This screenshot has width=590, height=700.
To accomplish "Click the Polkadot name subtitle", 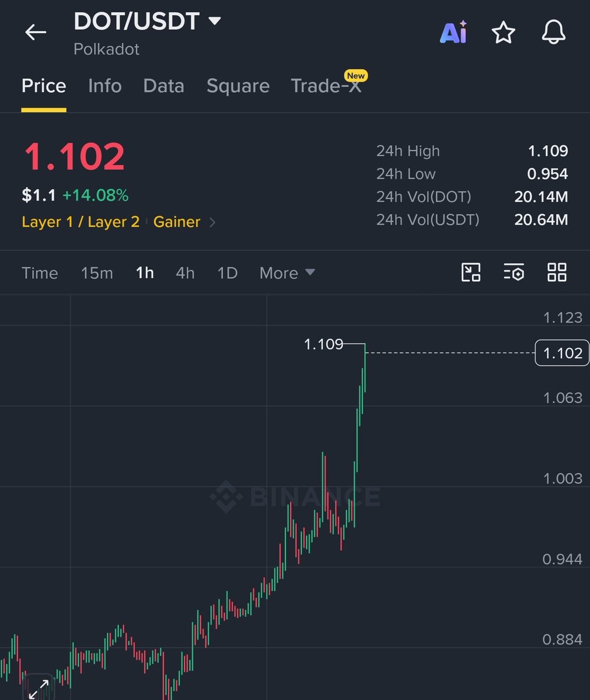I will coord(106,50).
